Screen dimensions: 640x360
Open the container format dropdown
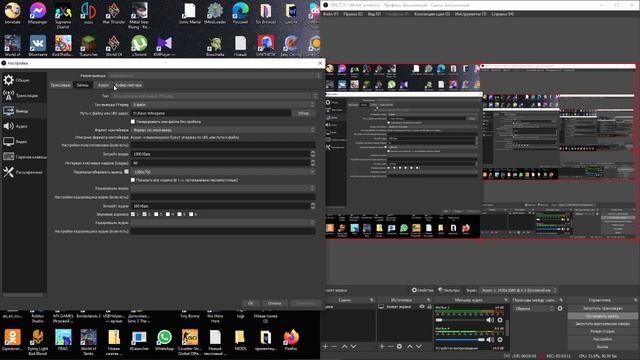tap(223, 130)
